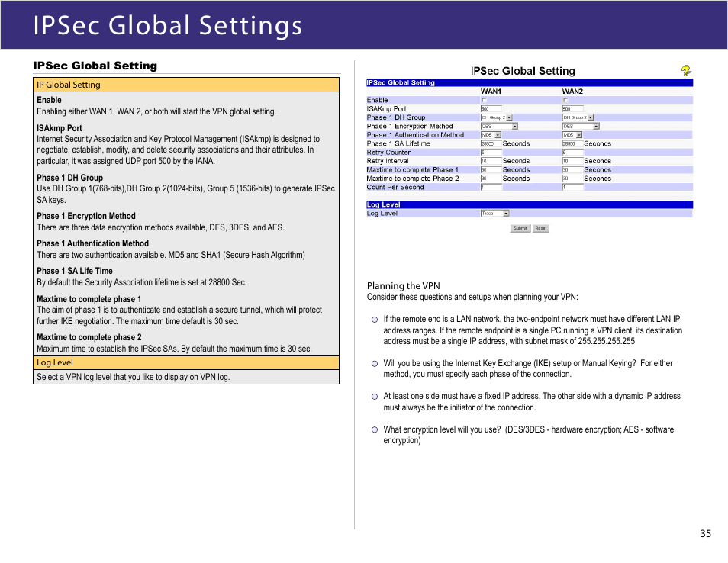The image size is (728, 563).
Task: Click the WAN2 column header
Action: [x=572, y=92]
